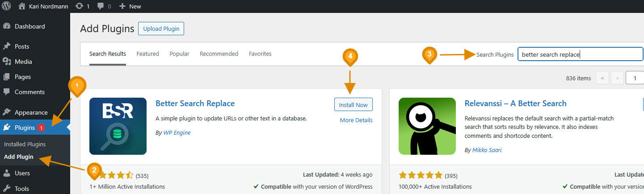The image size is (644, 194).
Task: Click the Dashboard gauge icon
Action: [x=7, y=26]
